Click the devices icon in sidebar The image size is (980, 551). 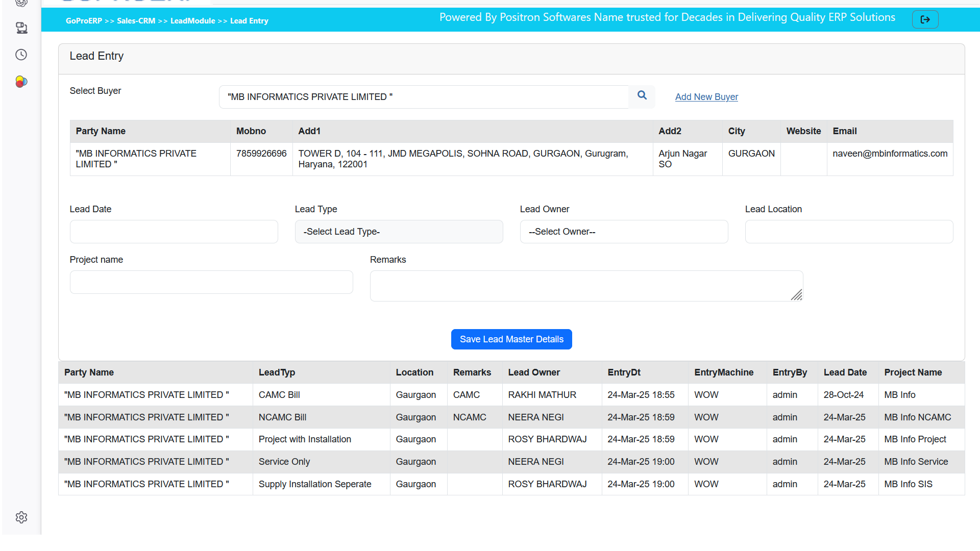coord(21,28)
